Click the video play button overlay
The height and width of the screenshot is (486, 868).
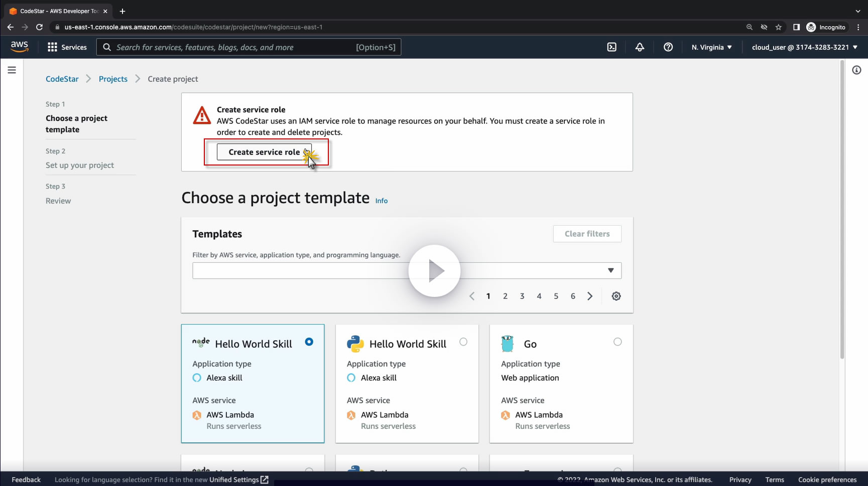(434, 271)
